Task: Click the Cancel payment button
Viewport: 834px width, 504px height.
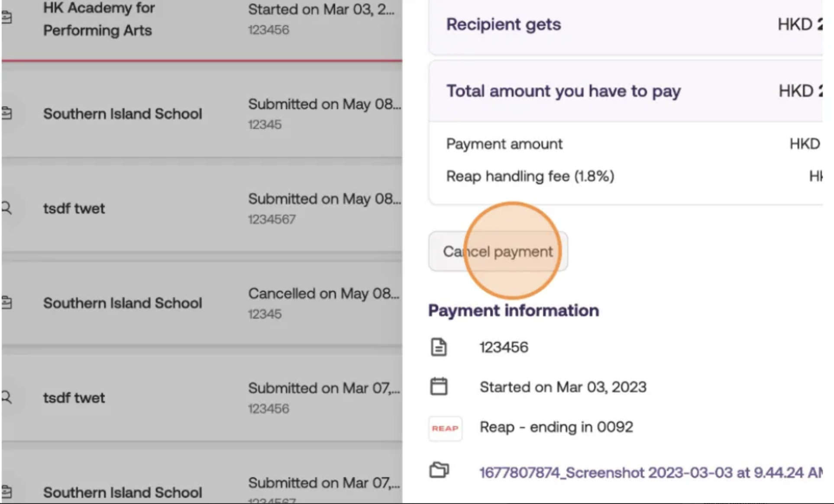Action: click(x=498, y=252)
